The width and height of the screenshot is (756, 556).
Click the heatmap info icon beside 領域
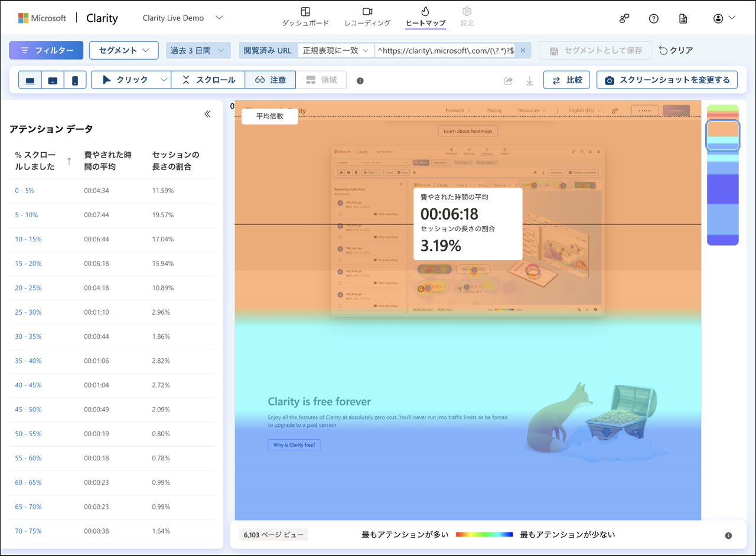360,81
